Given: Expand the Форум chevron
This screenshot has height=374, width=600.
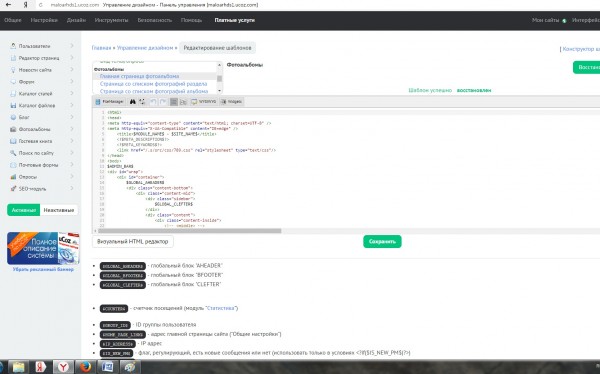Looking at the screenshot, I should [72, 82].
